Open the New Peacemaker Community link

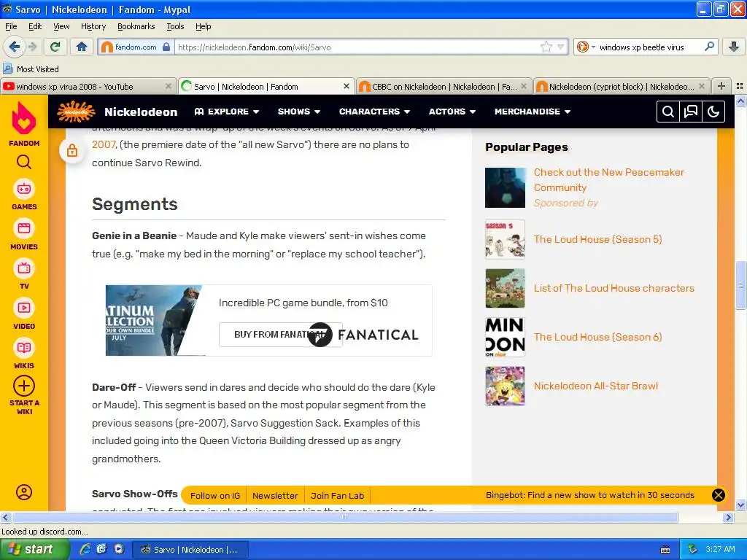tap(609, 179)
